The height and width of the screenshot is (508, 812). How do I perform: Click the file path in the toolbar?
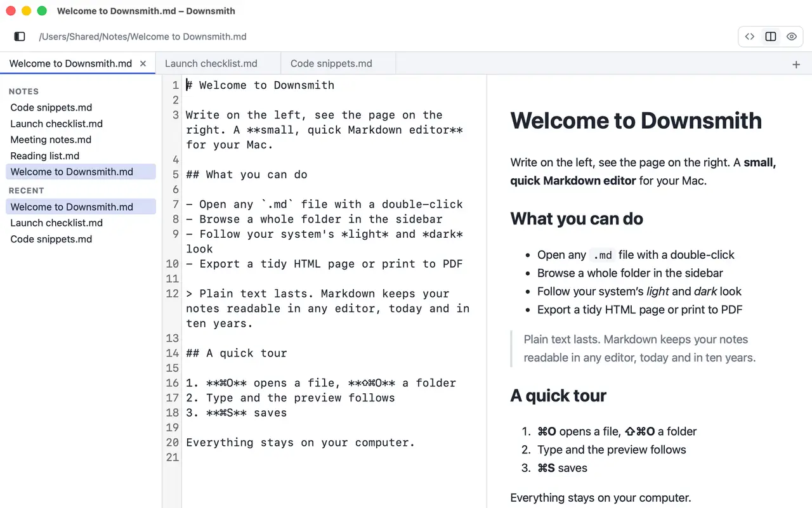click(143, 37)
